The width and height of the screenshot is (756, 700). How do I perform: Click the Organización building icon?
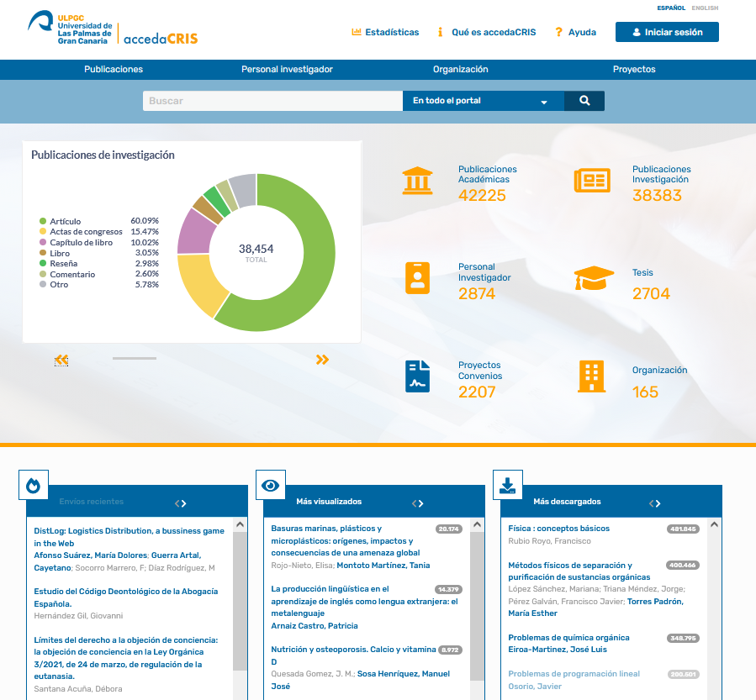591,376
